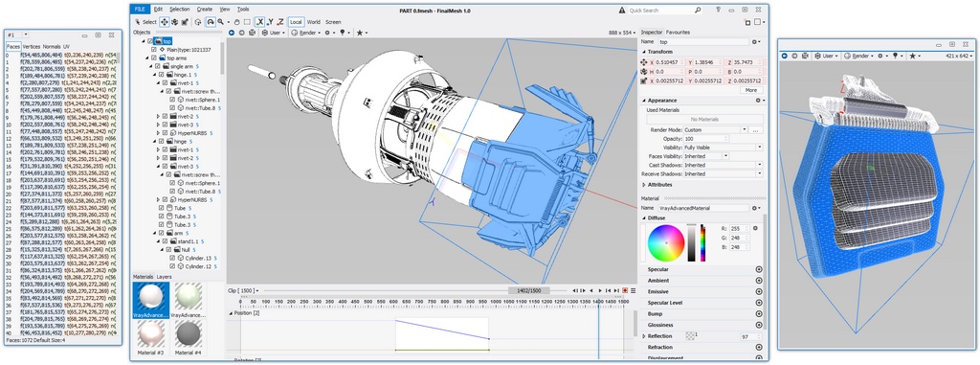Open Vertices tab in mesh data window

(x=32, y=47)
